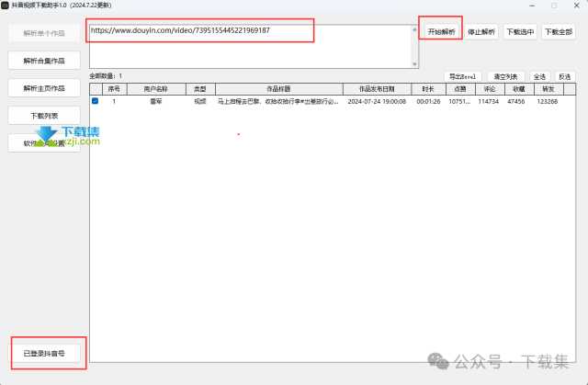Select all rows with 全选
The height and width of the screenshot is (385, 588).
(x=539, y=76)
